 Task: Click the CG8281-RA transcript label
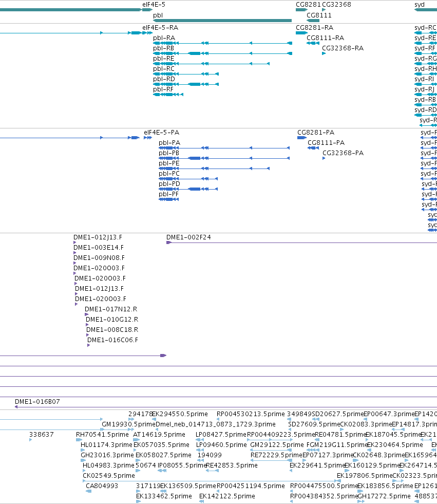coord(315,28)
